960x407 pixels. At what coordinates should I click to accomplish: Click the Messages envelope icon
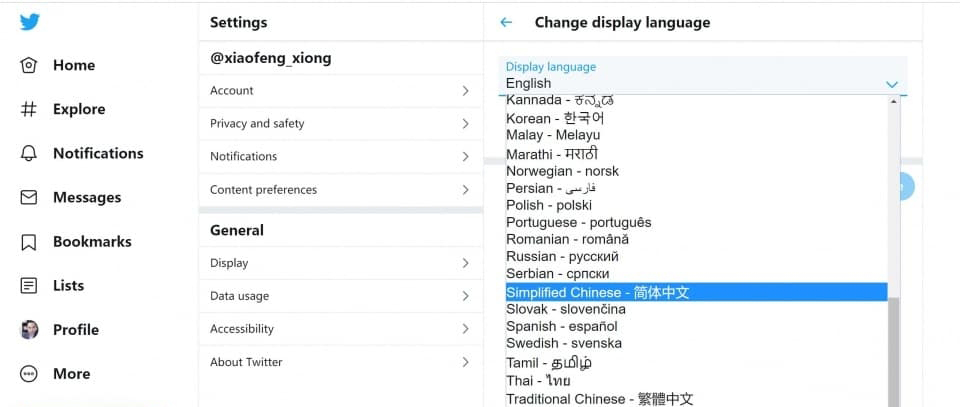[x=29, y=197]
